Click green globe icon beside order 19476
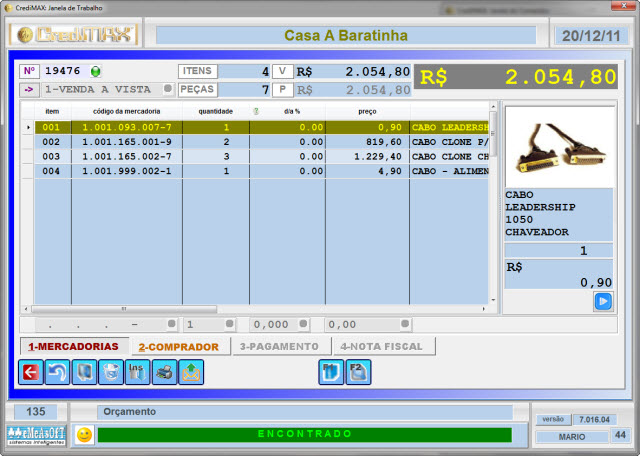Image resolution: width=640 pixels, height=456 pixels. tap(96, 71)
